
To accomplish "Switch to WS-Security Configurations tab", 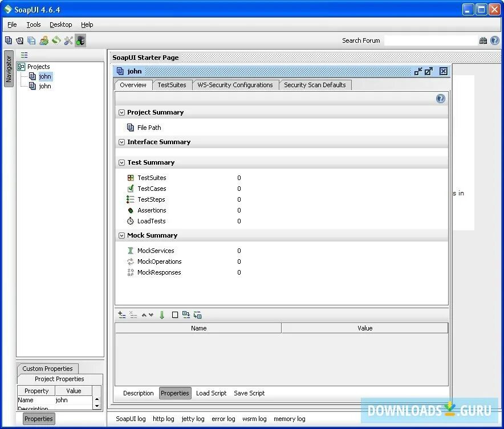I will (235, 85).
